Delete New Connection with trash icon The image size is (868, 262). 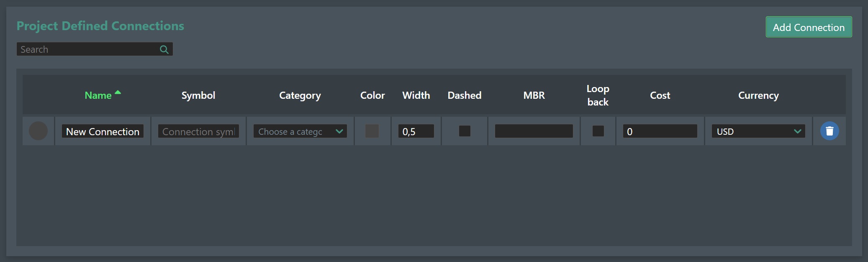tap(829, 131)
